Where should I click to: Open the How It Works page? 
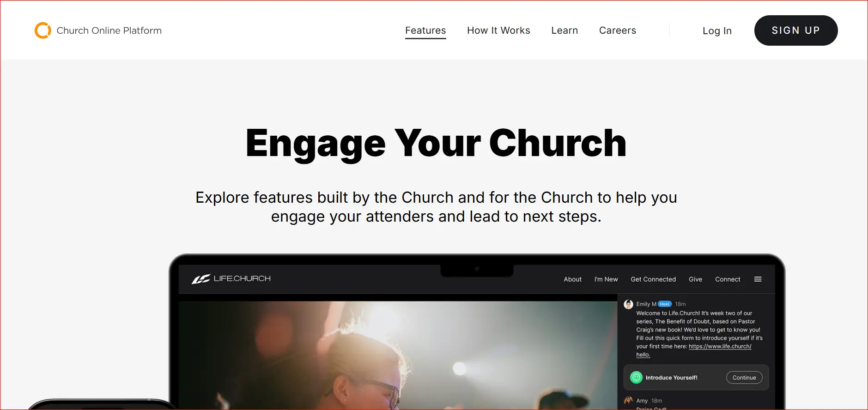tap(498, 30)
